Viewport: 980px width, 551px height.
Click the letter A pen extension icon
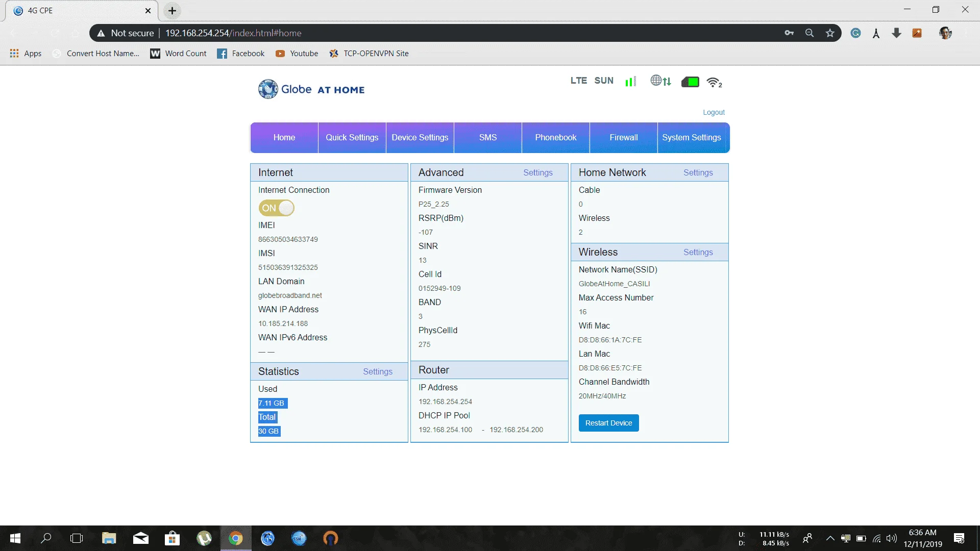[x=876, y=33]
